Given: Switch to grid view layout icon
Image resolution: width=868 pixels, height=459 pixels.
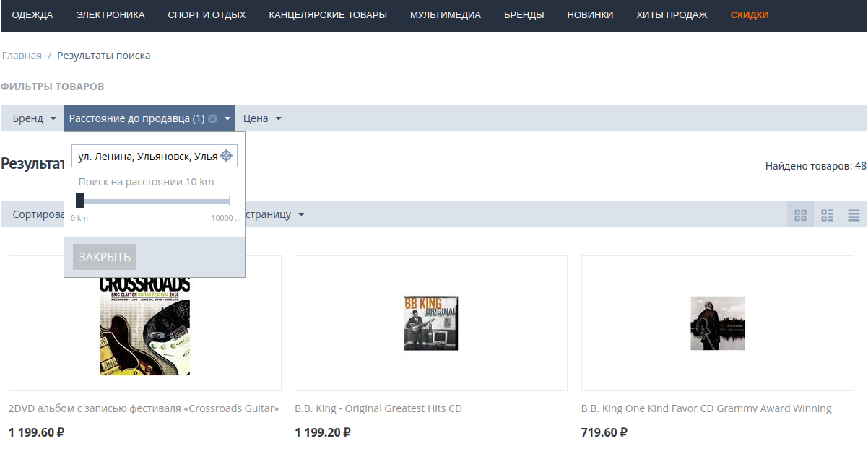Looking at the screenshot, I should tap(800, 215).
